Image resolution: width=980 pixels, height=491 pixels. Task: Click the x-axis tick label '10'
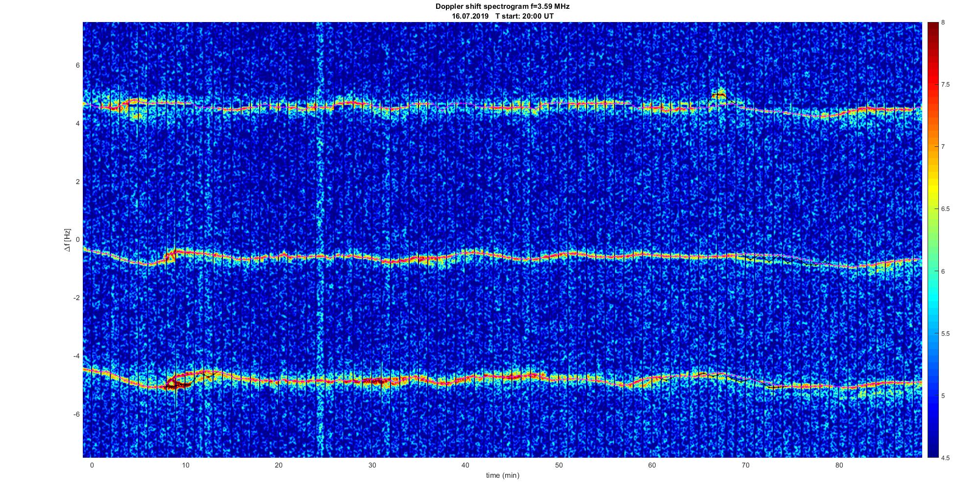(185, 465)
